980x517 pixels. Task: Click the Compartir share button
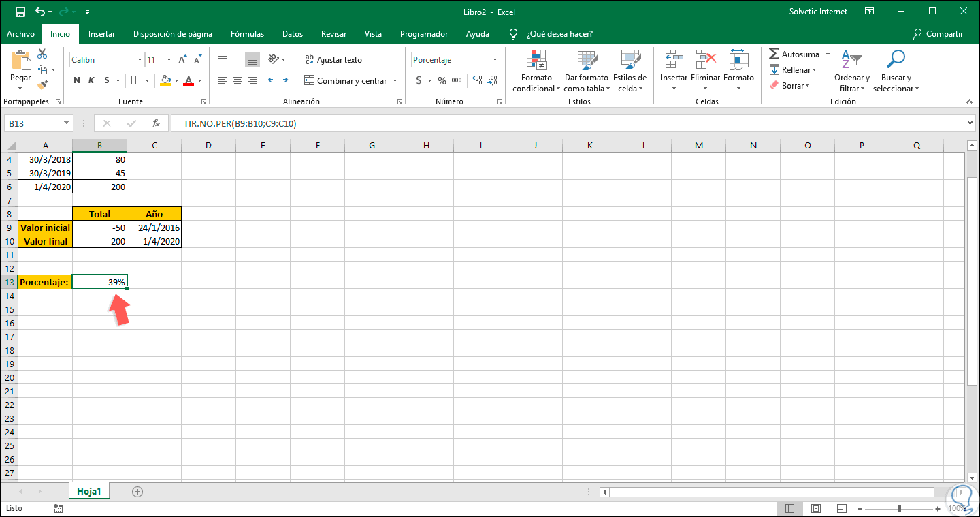(938, 34)
